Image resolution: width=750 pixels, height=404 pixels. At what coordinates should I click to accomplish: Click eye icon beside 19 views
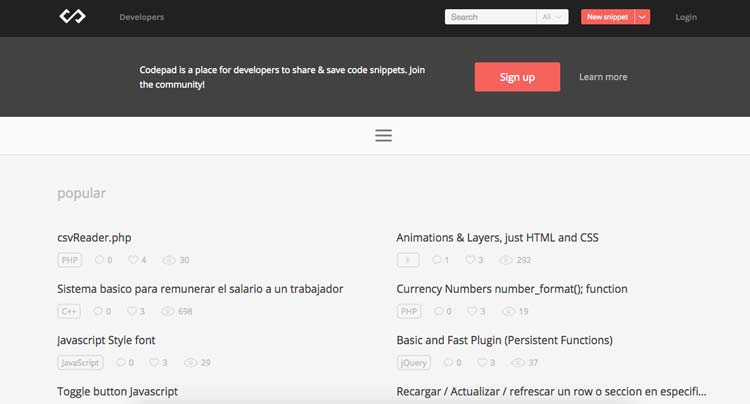(x=508, y=311)
